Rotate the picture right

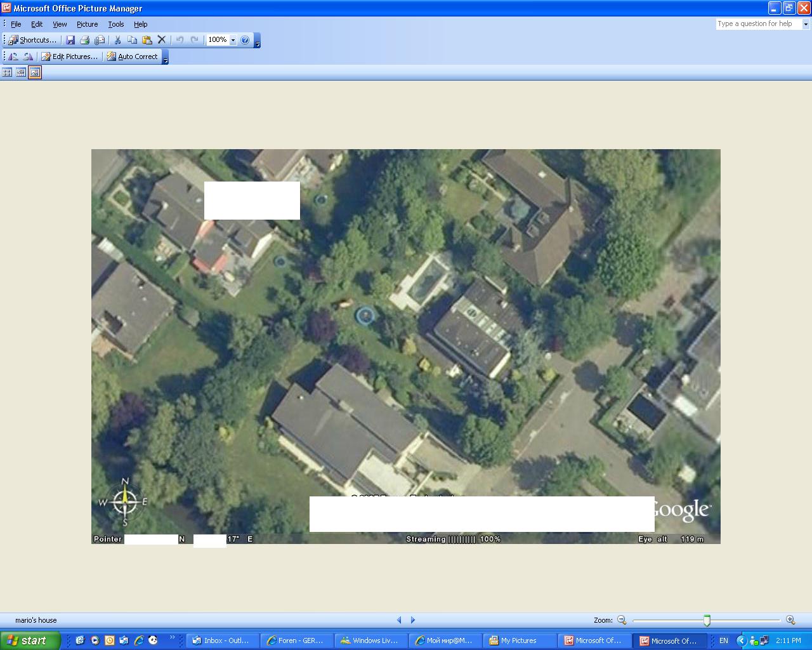[28, 56]
